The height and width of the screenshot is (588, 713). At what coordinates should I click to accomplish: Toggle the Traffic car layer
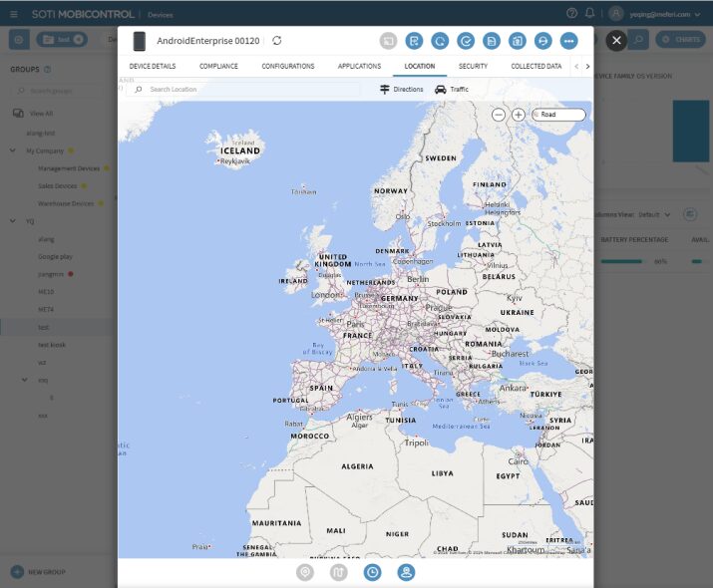[x=452, y=89]
